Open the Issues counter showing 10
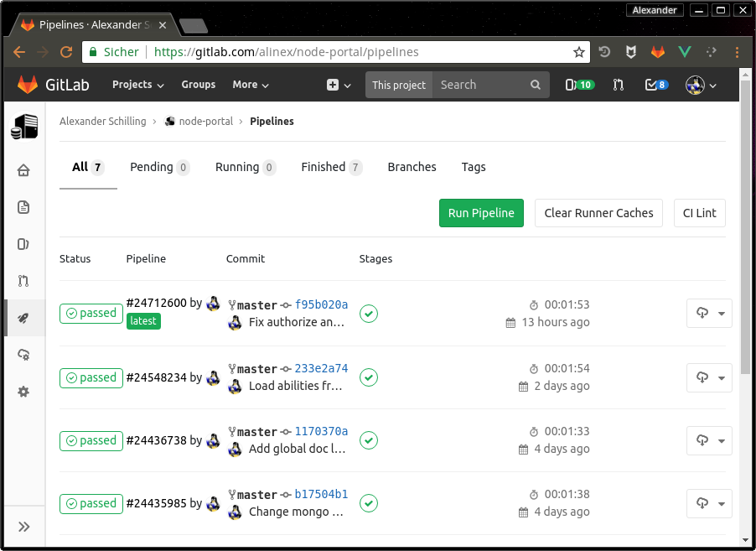 [579, 84]
